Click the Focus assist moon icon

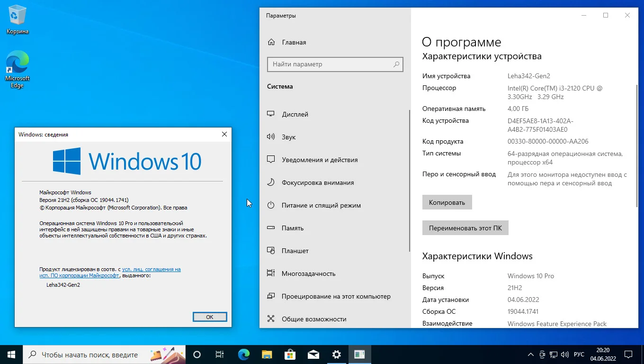tap(271, 182)
